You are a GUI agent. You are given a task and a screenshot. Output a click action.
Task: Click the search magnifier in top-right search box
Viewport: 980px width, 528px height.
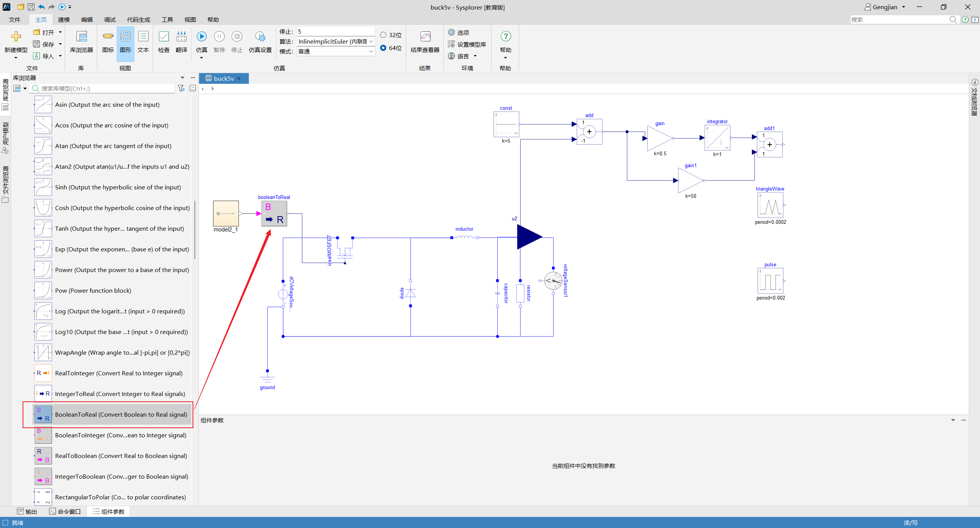coord(953,20)
